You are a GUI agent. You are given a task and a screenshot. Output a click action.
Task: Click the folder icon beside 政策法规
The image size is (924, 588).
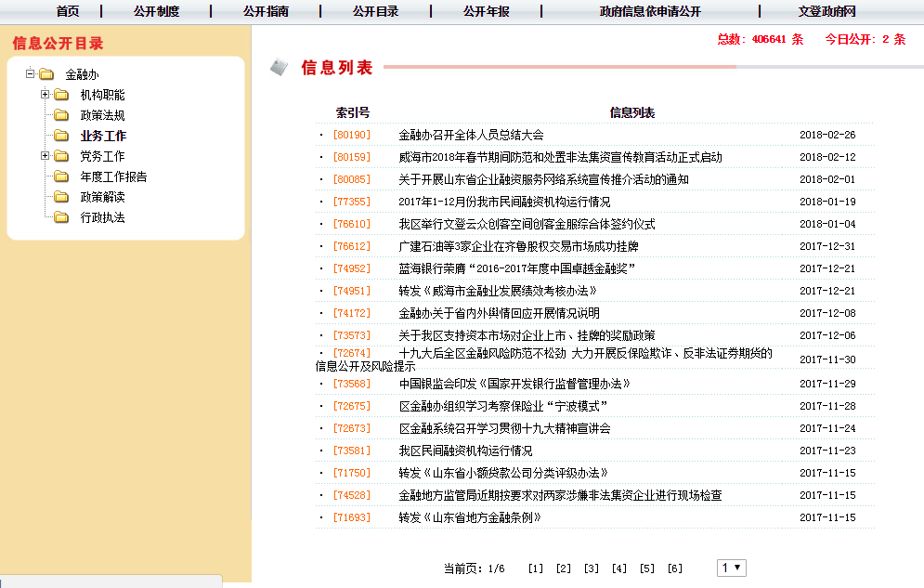pos(61,115)
